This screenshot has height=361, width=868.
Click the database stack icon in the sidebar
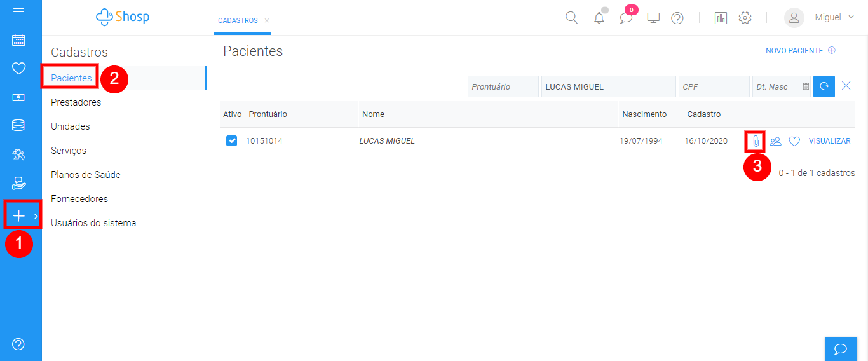pos(18,125)
